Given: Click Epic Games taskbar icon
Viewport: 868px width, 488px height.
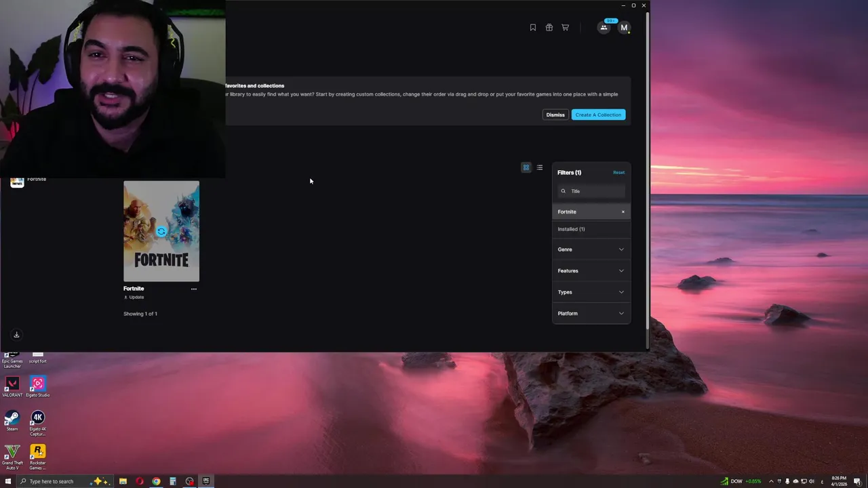Looking at the screenshot, I should click(206, 481).
